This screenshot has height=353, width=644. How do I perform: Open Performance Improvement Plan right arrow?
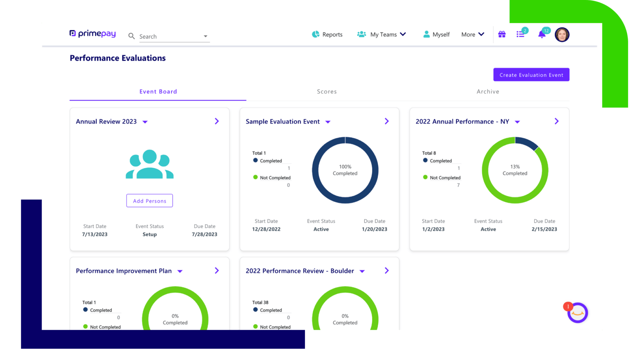click(x=217, y=271)
